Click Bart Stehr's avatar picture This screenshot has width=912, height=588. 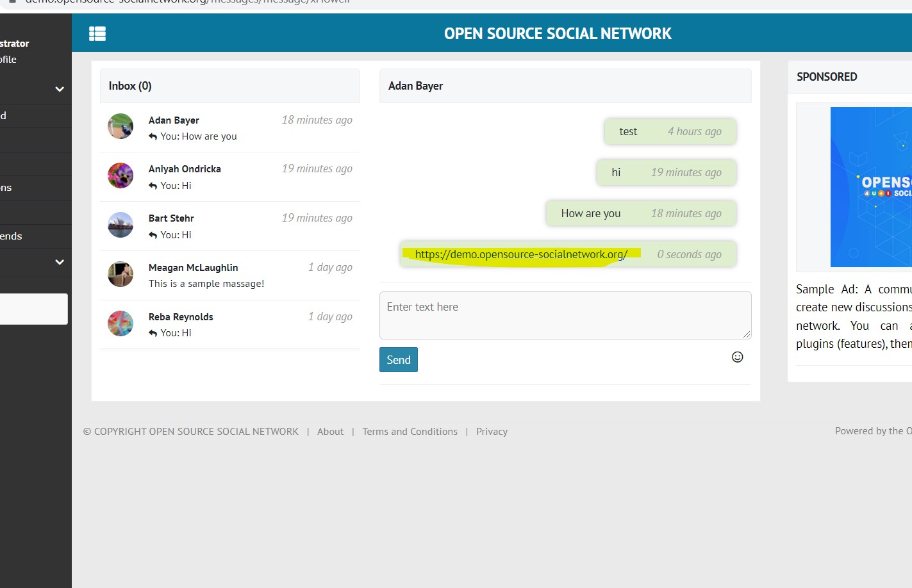(x=120, y=225)
